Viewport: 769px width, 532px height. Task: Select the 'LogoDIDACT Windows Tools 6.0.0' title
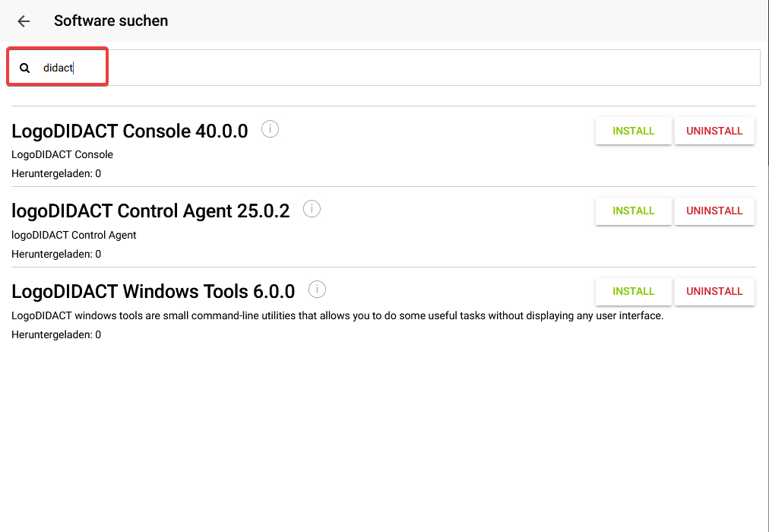pos(153,291)
